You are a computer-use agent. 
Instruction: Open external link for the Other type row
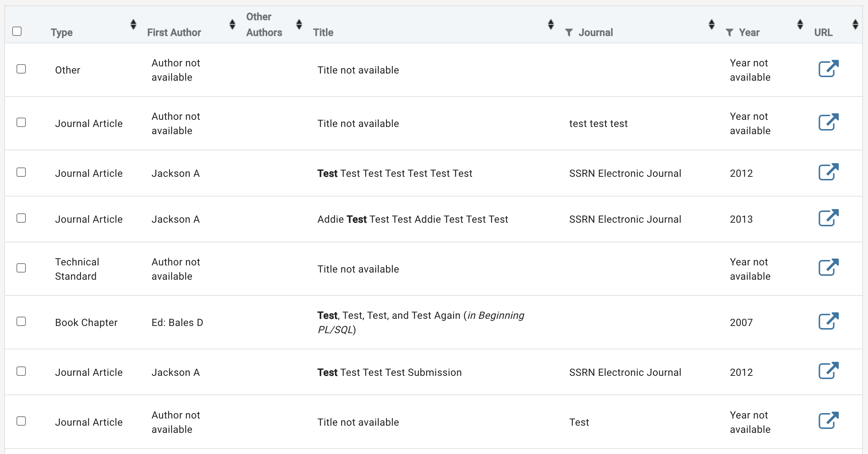[828, 69]
